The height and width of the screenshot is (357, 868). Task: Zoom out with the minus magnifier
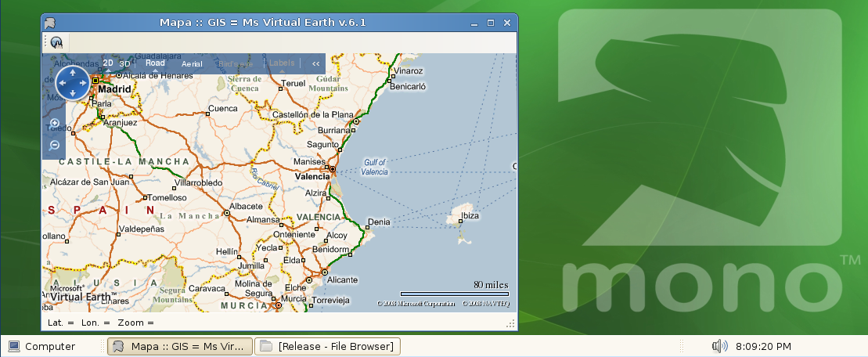[x=54, y=146]
